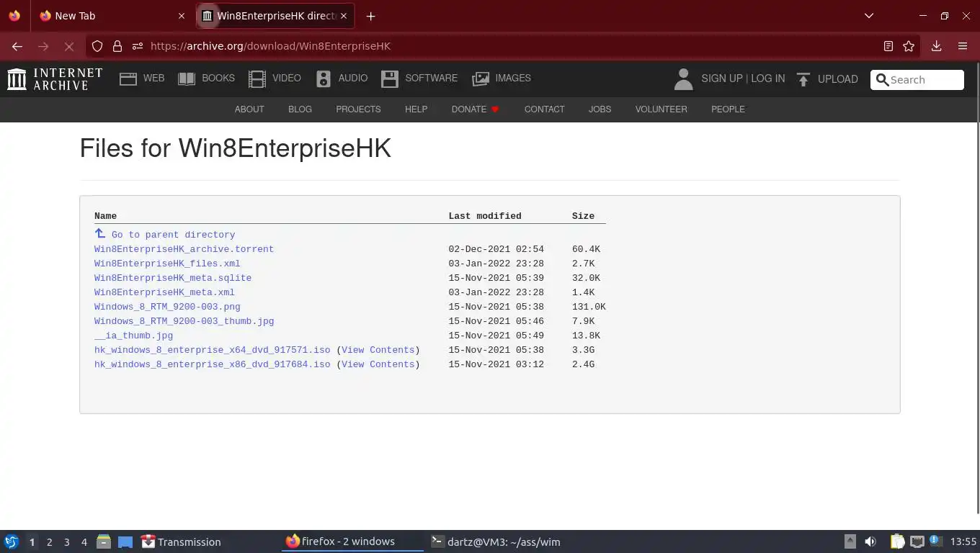
Task: Switch to the New Tab tab
Action: [x=112, y=16]
